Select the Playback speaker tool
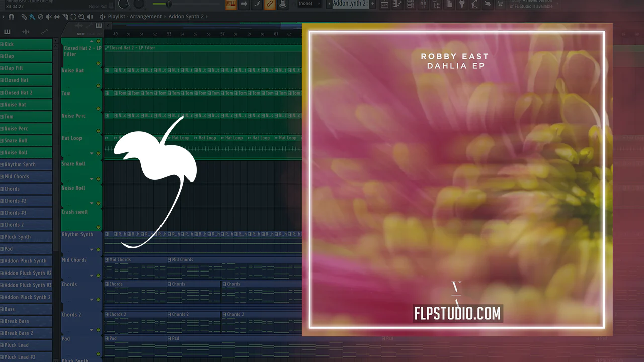This screenshot has width=644, height=362. pos(89,17)
